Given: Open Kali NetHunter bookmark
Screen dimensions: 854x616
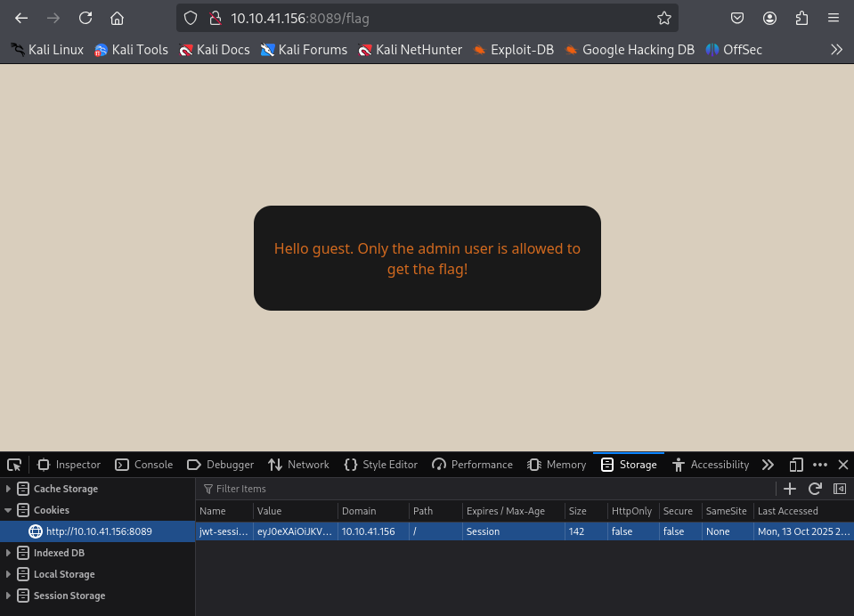Looking at the screenshot, I should (x=411, y=50).
